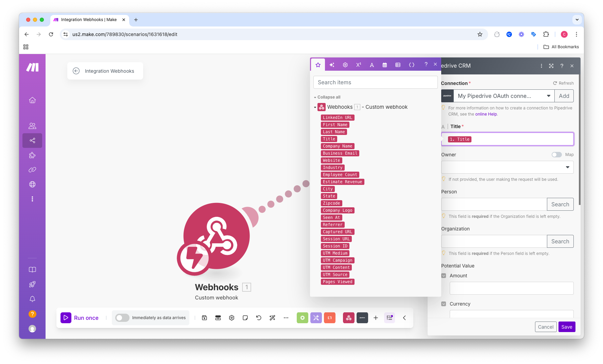Go to Organization home in sidebar

pyautogui.click(x=32, y=100)
